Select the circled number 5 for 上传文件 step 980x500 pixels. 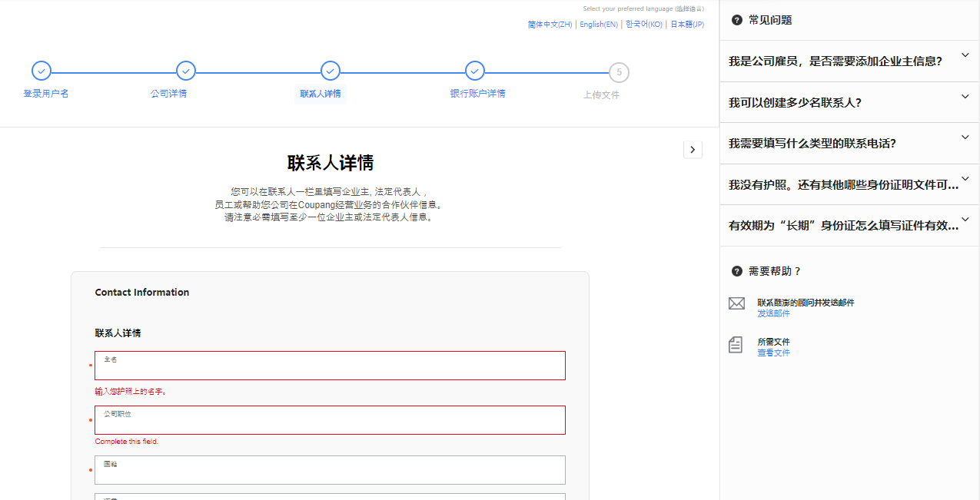click(x=619, y=70)
